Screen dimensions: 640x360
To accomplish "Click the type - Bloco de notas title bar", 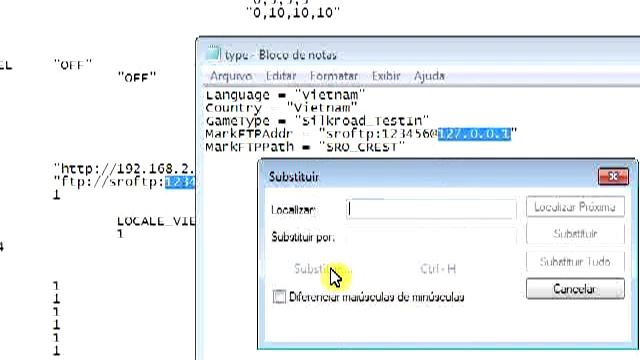I will pos(418,54).
